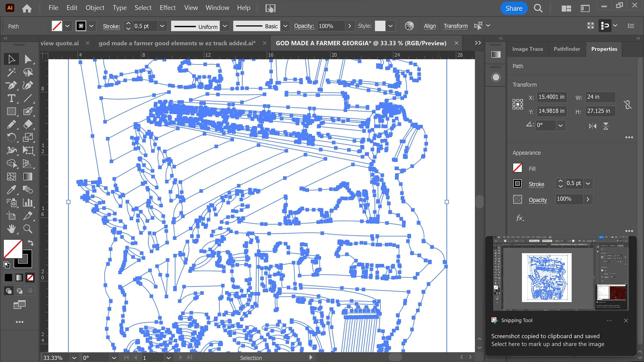This screenshot has height=362, width=644.
Task: Set color mode to None
Action: click(x=30, y=278)
